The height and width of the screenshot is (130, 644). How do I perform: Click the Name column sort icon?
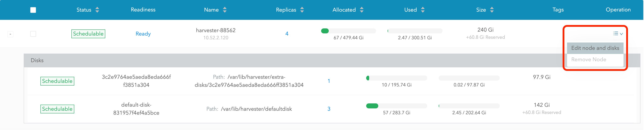(225, 10)
